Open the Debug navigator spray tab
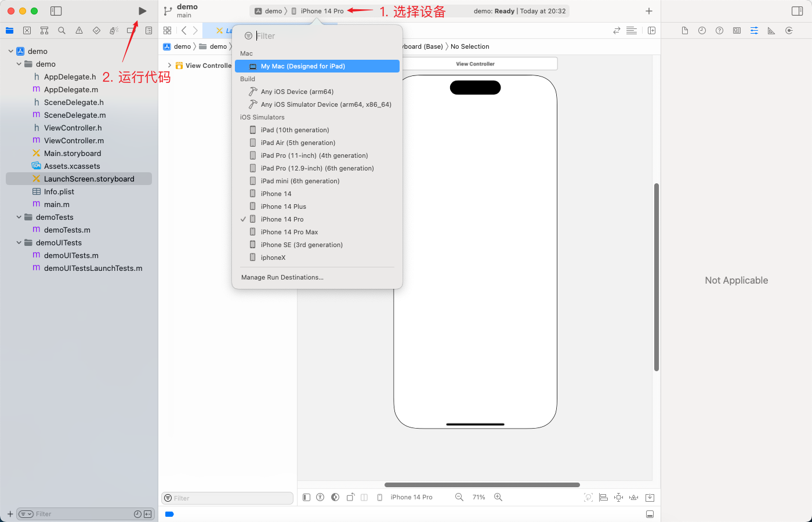The width and height of the screenshot is (812, 522). tap(114, 31)
